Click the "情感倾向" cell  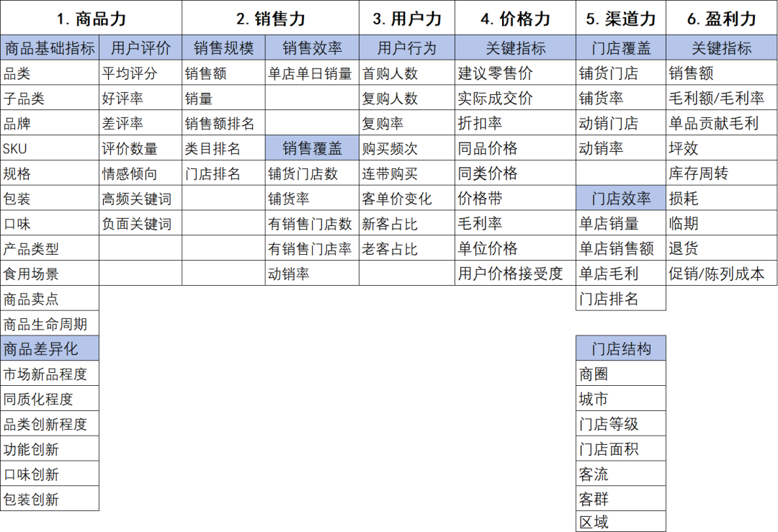point(140,173)
